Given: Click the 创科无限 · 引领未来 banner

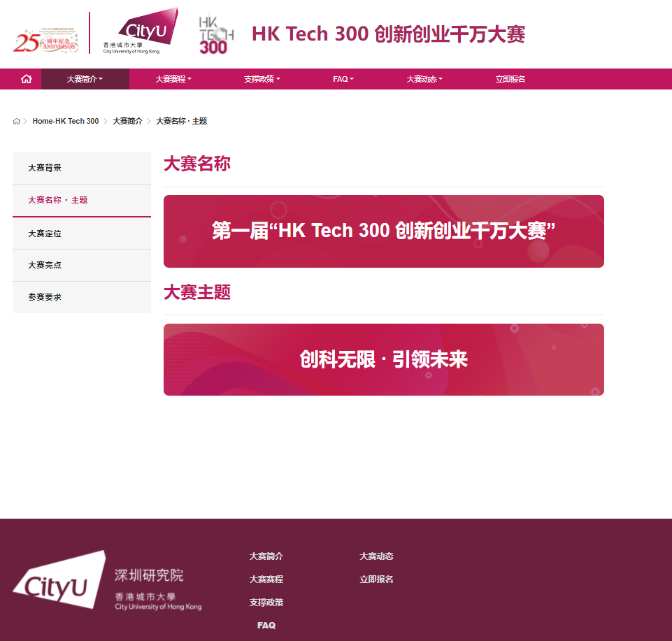Looking at the screenshot, I should pos(384,359).
